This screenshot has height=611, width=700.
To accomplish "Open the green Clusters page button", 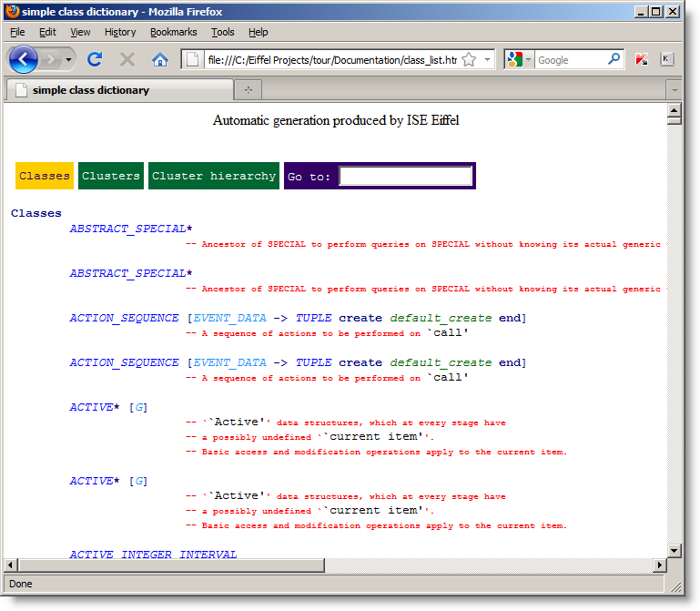I will [111, 176].
